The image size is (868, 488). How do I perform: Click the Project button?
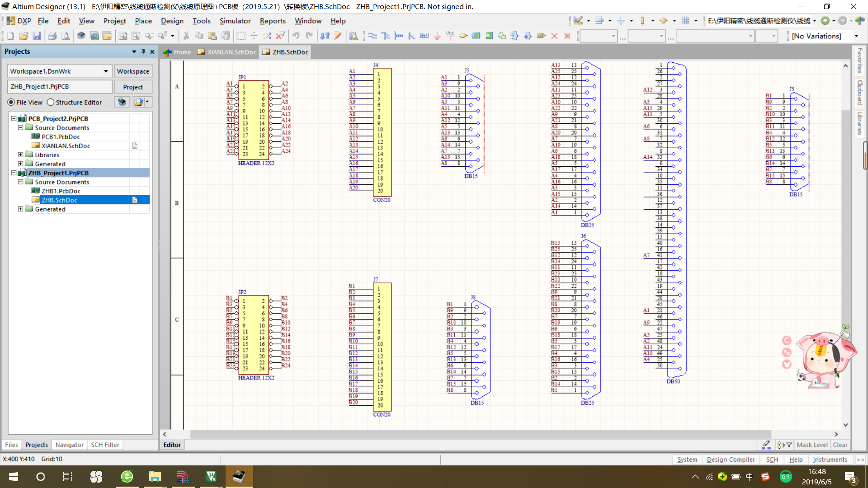pos(133,87)
